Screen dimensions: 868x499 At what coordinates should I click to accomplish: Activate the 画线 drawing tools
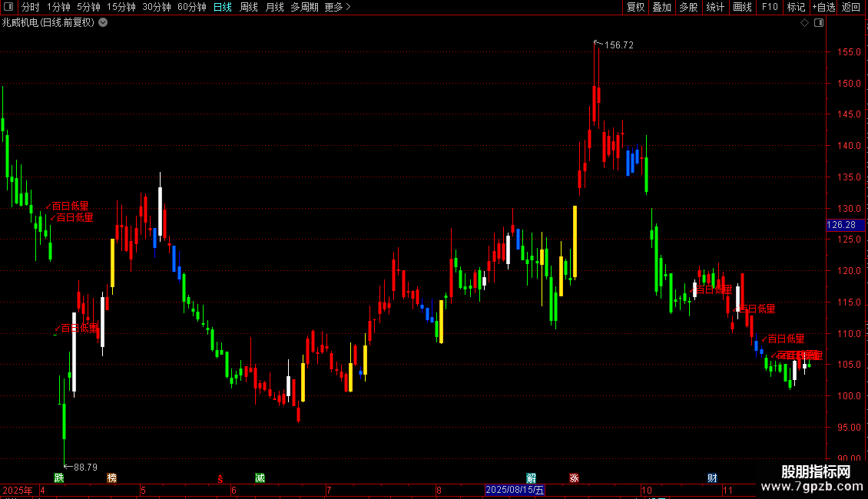(742, 7)
